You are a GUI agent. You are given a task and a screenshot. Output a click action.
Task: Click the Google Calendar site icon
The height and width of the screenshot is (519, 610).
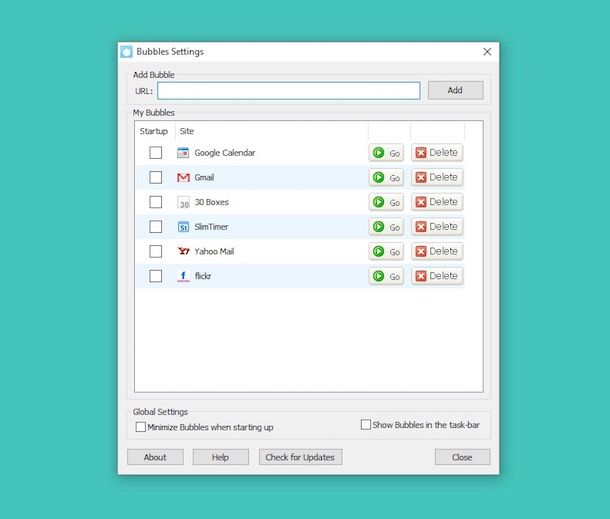(183, 153)
